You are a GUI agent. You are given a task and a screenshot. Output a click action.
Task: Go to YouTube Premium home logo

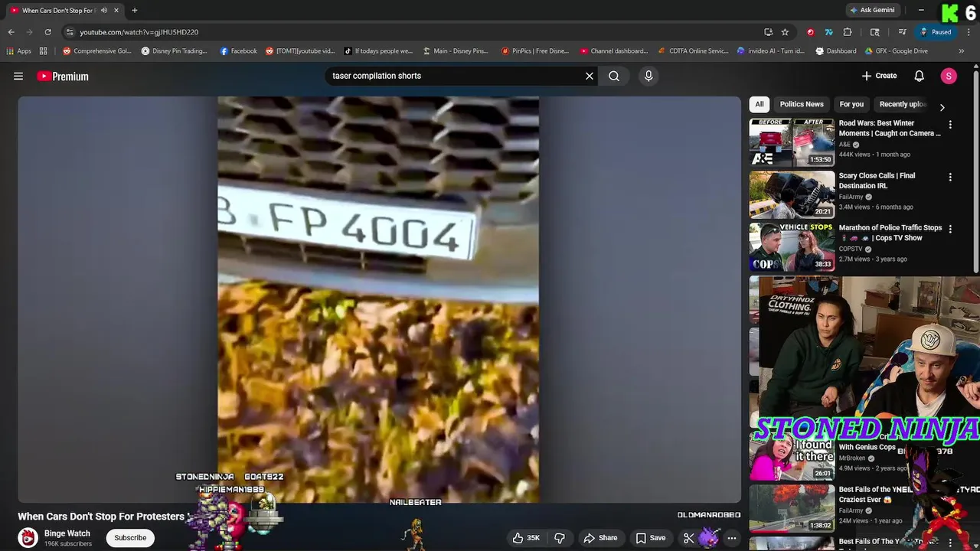(x=63, y=76)
